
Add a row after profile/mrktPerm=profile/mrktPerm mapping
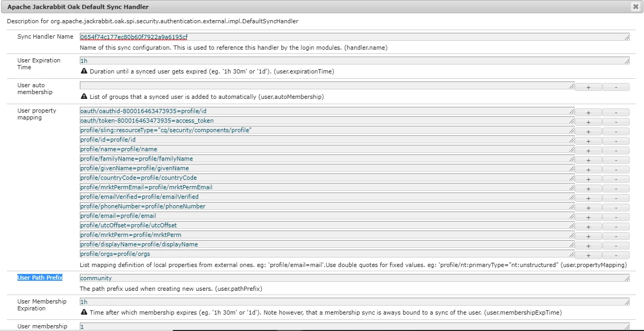pos(588,236)
